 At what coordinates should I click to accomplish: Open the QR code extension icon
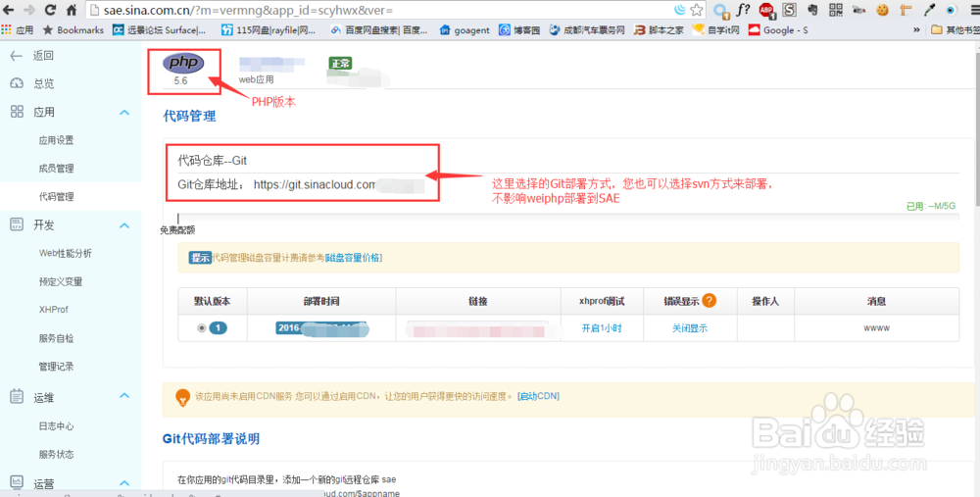click(x=836, y=10)
